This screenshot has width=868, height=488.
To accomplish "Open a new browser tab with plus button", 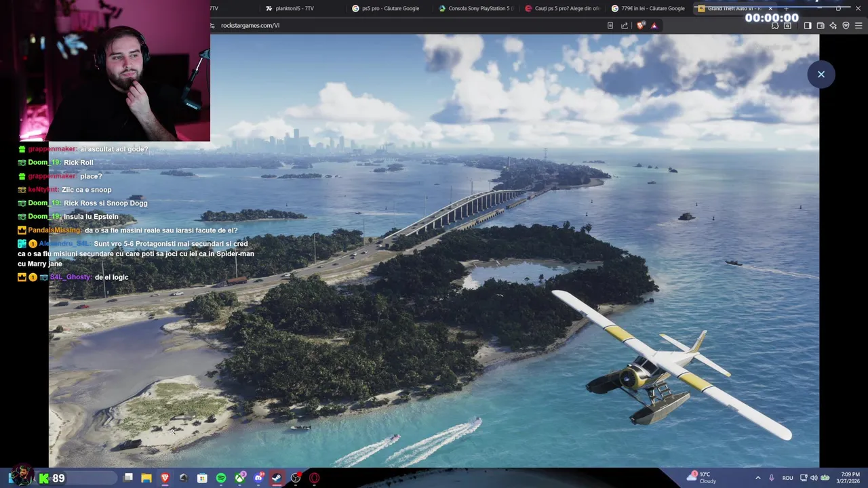I will (787, 8).
